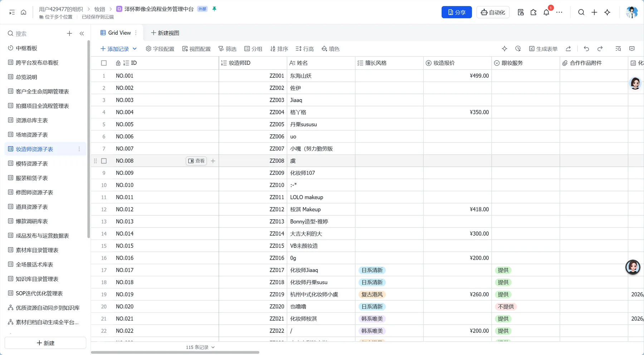Add a new sidebar item with plus icon

(69, 33)
